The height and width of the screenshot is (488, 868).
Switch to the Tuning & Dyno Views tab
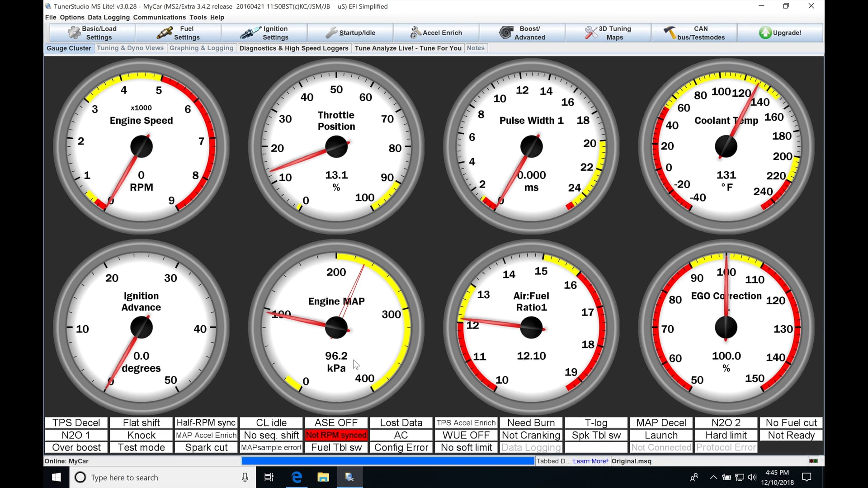click(130, 48)
